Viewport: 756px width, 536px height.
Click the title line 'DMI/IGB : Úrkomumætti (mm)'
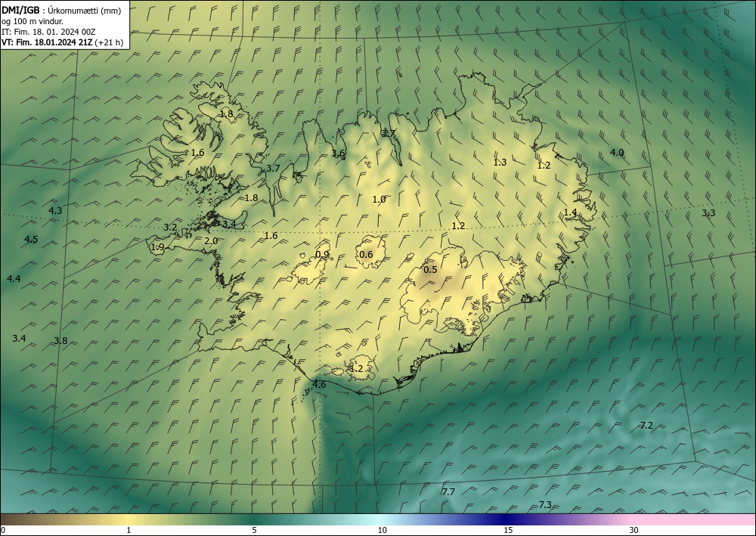pos(61,11)
